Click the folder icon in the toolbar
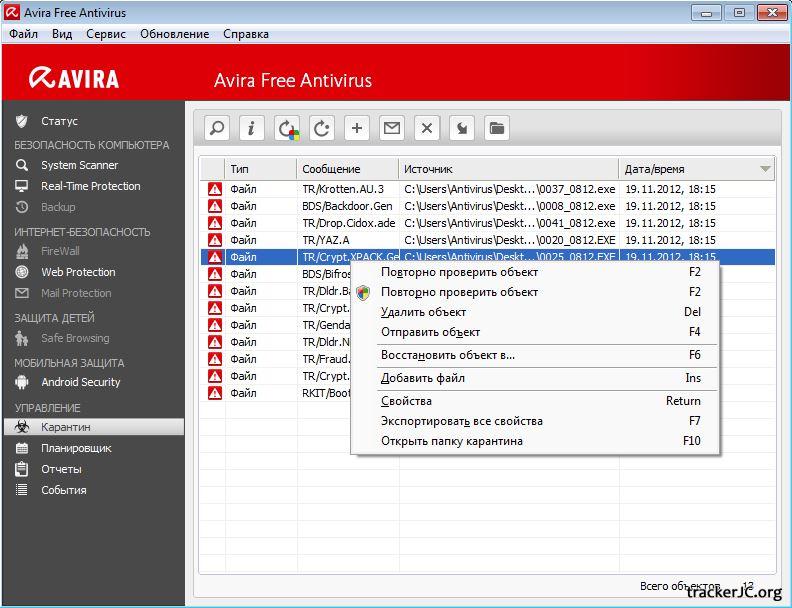The height and width of the screenshot is (608, 792). click(497, 128)
